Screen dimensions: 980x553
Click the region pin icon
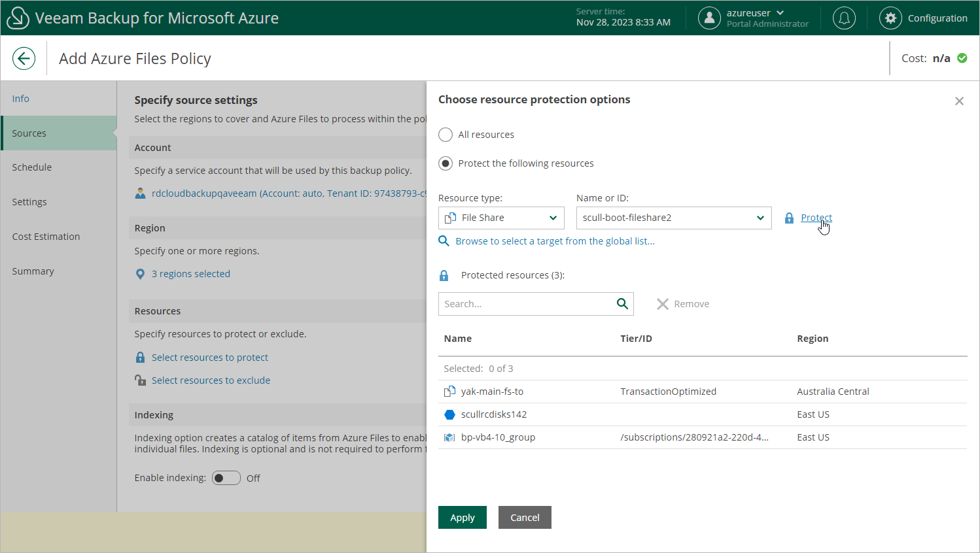tap(140, 274)
